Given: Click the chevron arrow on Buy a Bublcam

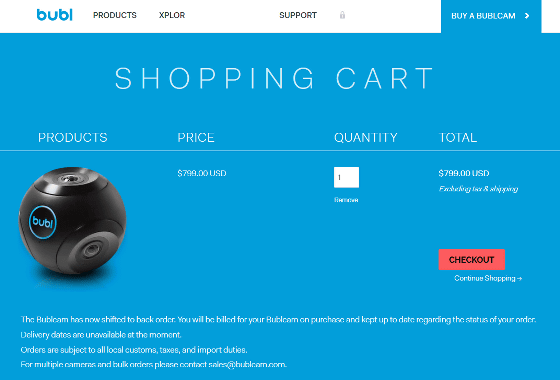Looking at the screenshot, I should (527, 16).
